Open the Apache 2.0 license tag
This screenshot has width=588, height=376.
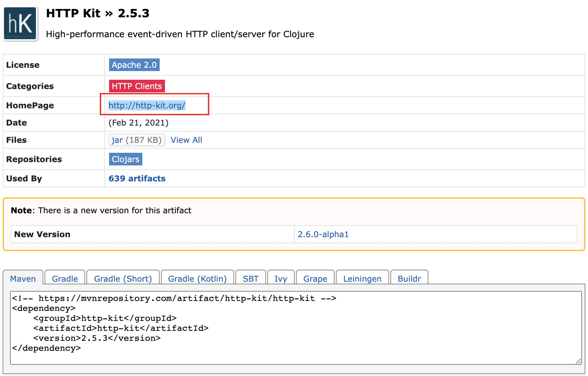click(x=134, y=65)
